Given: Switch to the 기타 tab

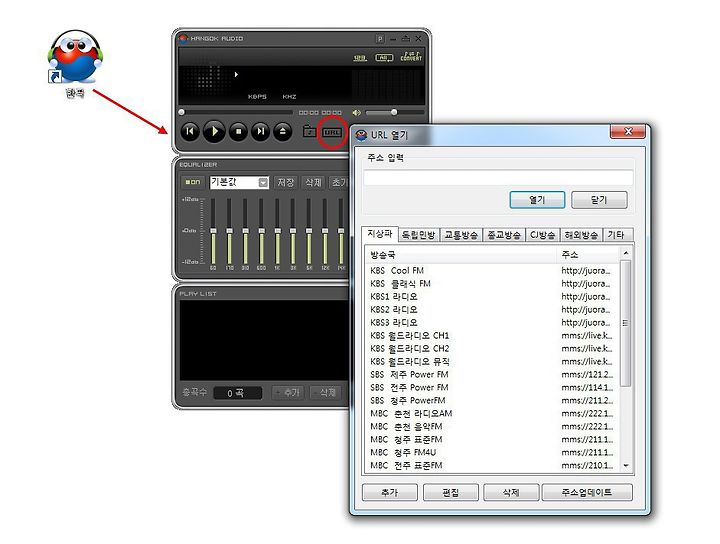Looking at the screenshot, I should click(x=616, y=235).
